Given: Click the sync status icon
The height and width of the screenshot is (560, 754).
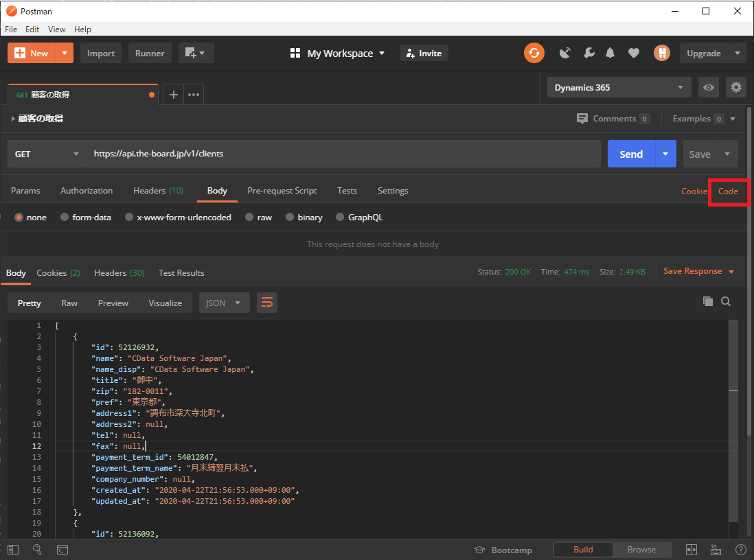Looking at the screenshot, I should (x=534, y=53).
